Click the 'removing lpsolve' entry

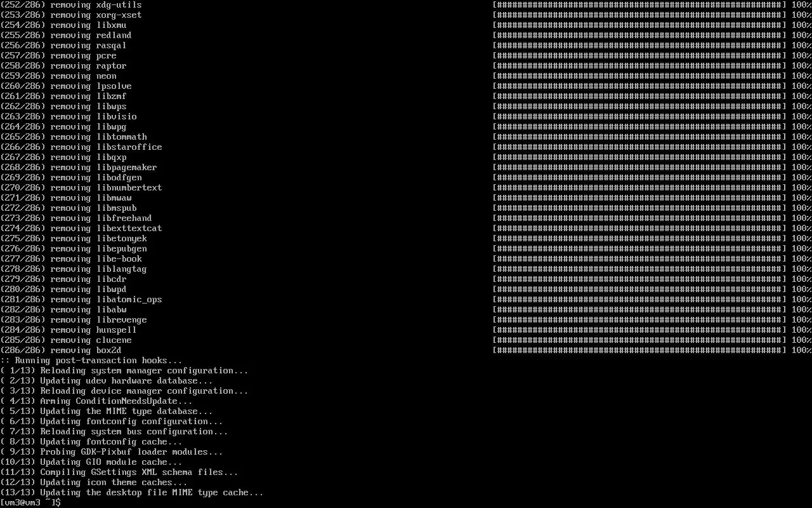(x=66, y=86)
